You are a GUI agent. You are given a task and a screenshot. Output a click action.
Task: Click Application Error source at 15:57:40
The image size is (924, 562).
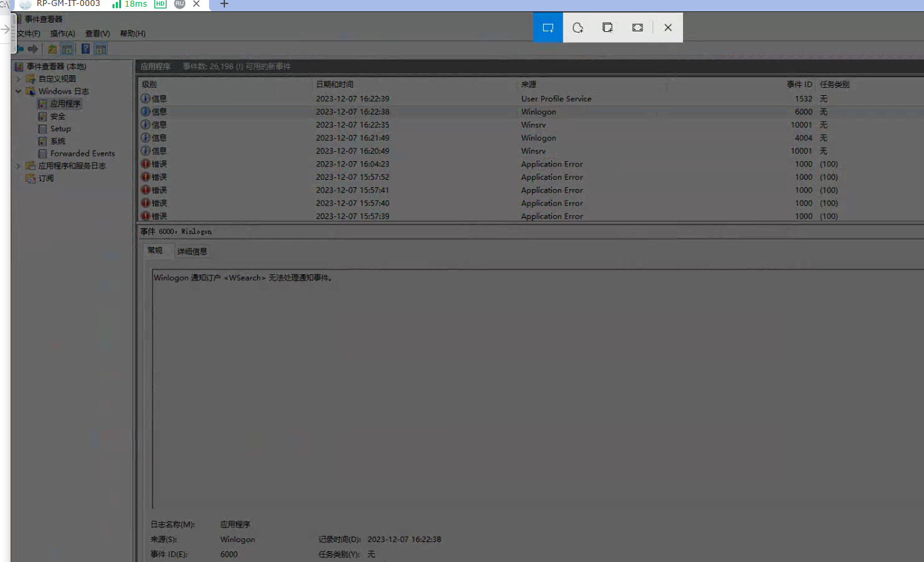(552, 203)
